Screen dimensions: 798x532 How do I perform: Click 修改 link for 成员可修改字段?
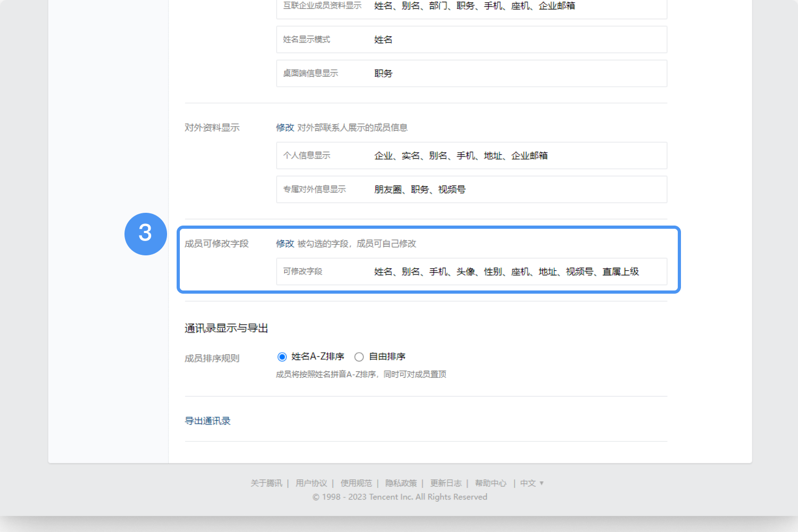coord(285,244)
